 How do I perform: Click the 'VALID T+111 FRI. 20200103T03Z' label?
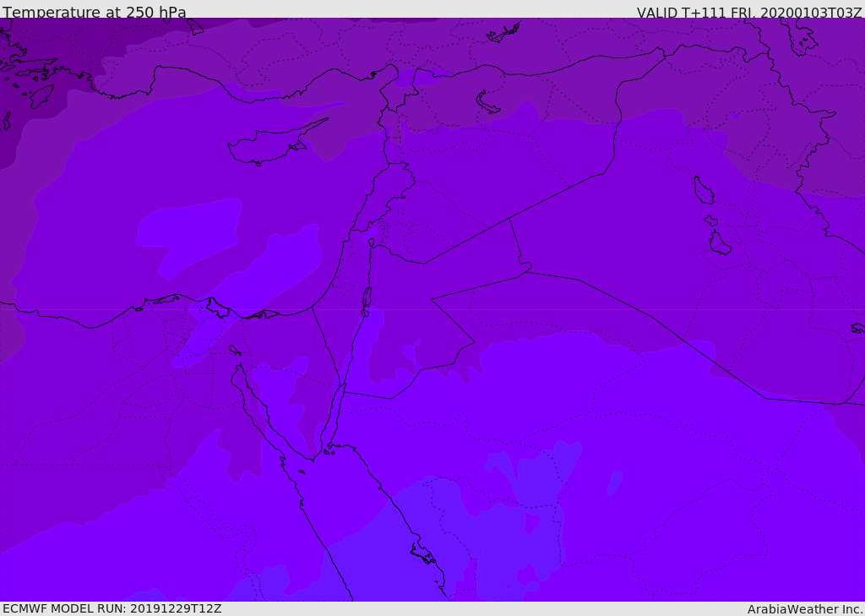click(x=749, y=12)
